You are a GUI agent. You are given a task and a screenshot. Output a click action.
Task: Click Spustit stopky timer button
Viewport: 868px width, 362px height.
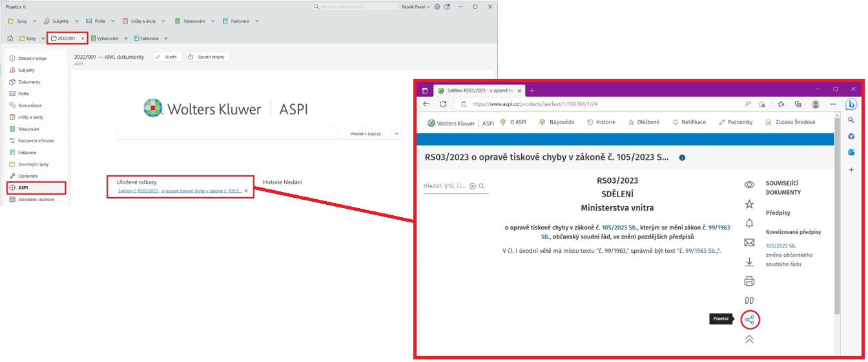pos(207,57)
